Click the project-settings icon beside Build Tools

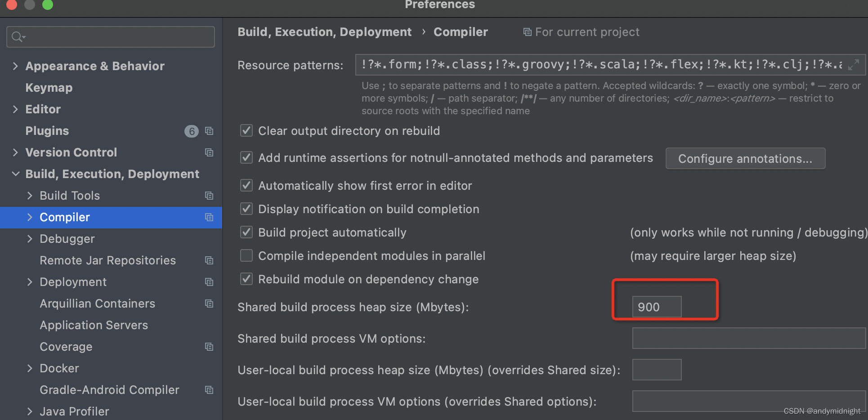click(209, 196)
